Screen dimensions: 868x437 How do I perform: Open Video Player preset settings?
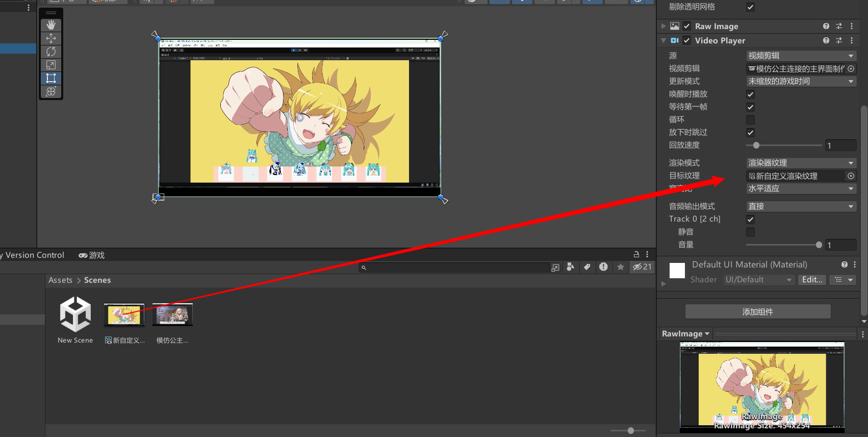pyautogui.click(x=839, y=40)
